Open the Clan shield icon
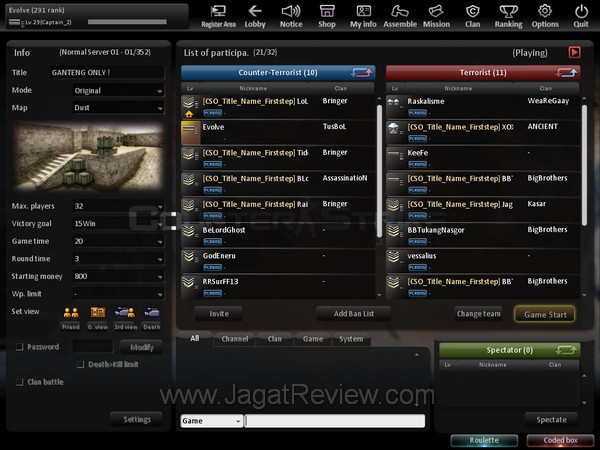600x450 pixels. tap(473, 16)
